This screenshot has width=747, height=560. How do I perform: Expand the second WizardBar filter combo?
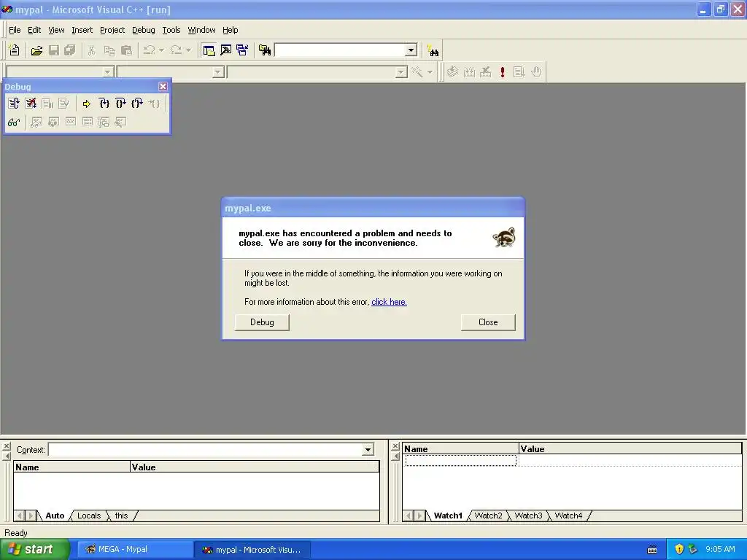coord(218,72)
